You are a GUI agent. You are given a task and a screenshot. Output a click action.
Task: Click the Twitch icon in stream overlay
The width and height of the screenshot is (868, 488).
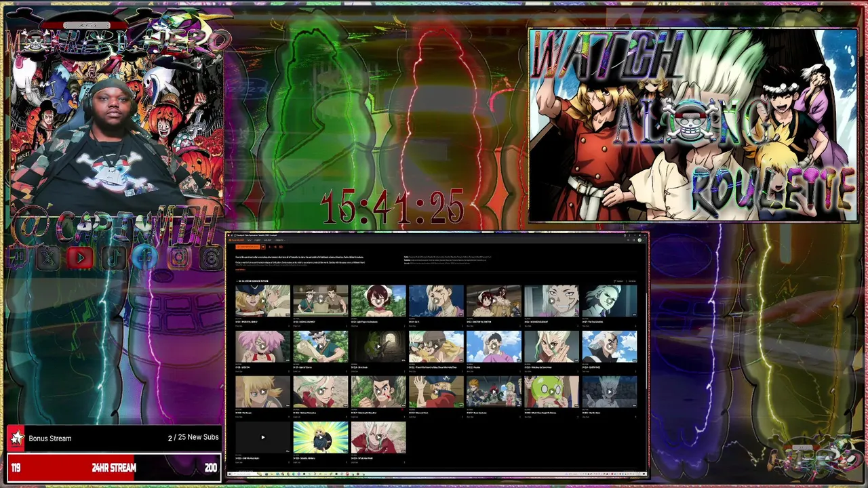(x=18, y=258)
